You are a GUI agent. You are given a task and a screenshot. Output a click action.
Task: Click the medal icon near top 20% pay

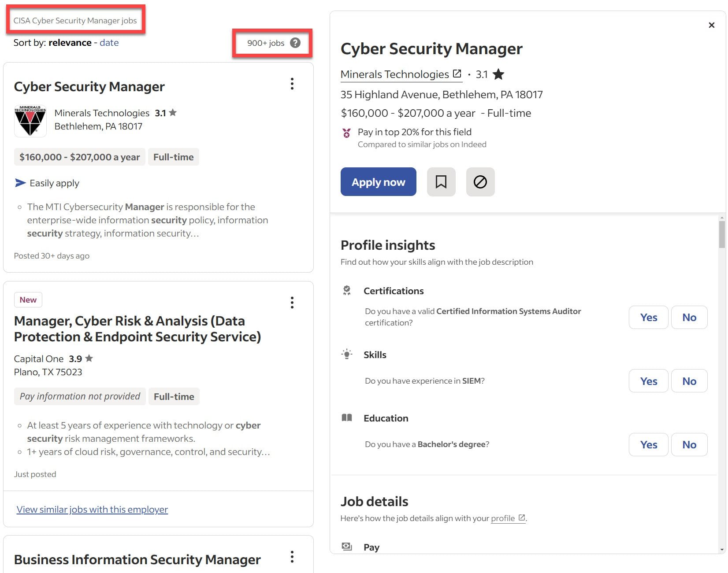pos(347,133)
